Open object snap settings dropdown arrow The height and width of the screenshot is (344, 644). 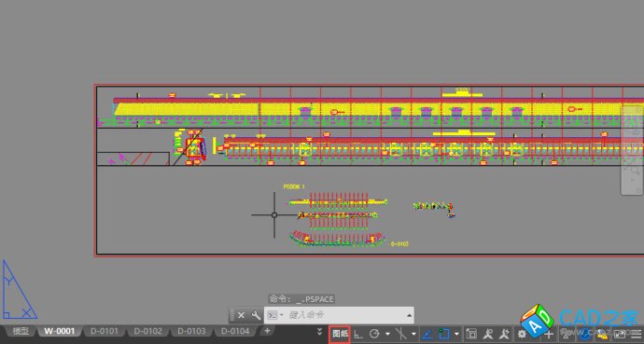[x=456, y=335]
